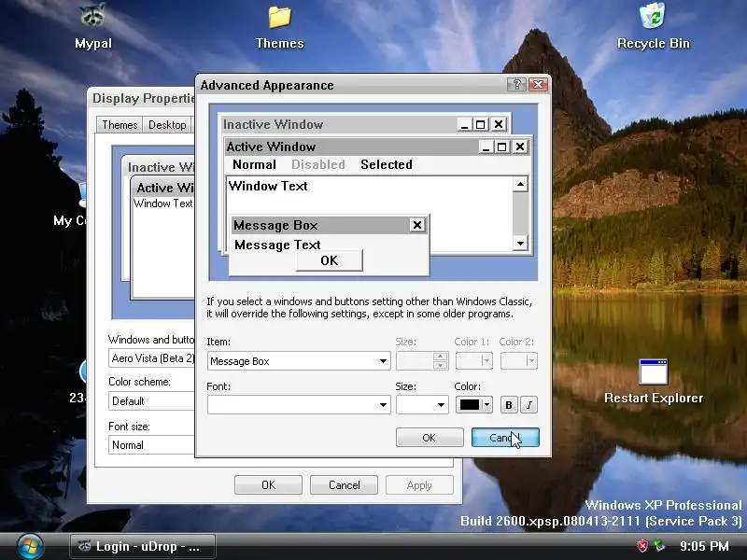Click the Active Window preview maximize icon
The height and width of the screenshot is (560, 747).
[501, 147]
